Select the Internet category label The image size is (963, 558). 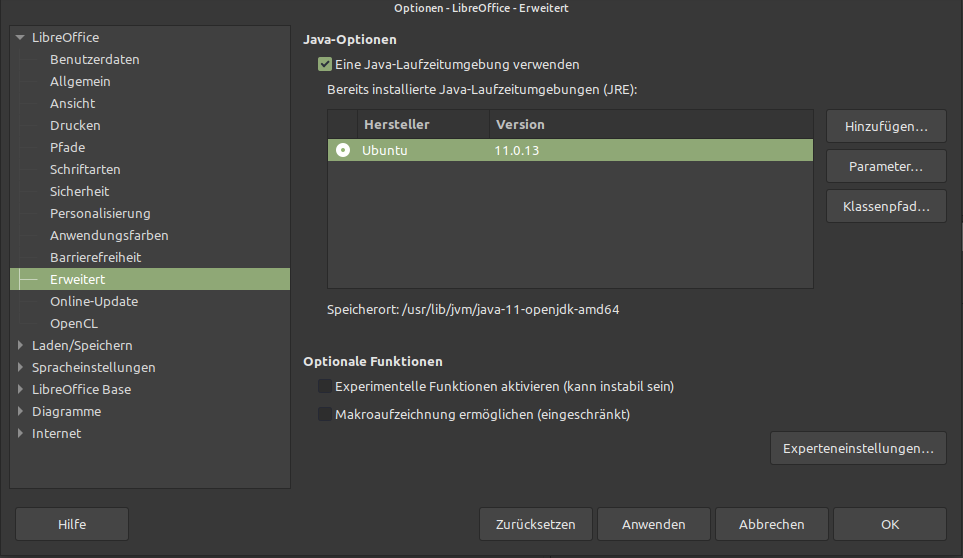coord(56,433)
